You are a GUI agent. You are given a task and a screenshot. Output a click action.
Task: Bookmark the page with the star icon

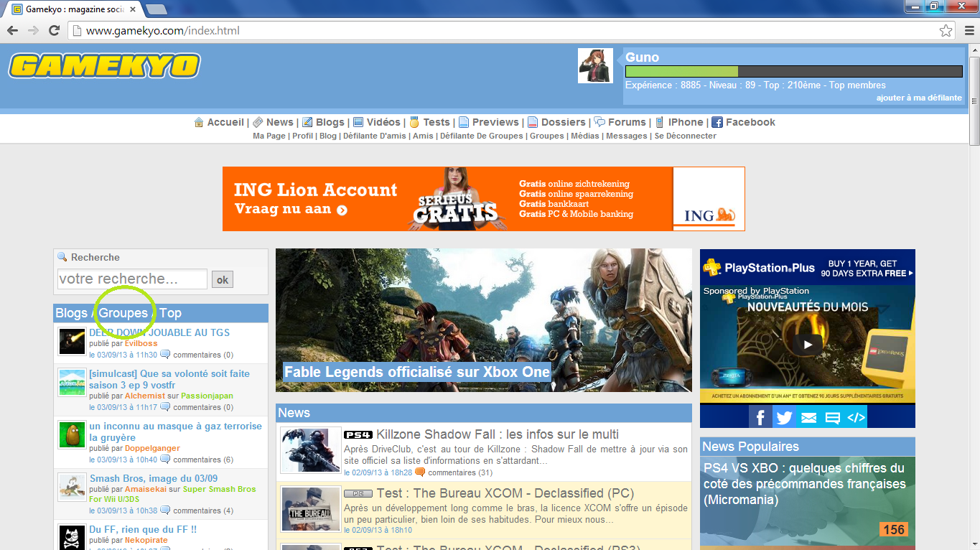point(946,31)
